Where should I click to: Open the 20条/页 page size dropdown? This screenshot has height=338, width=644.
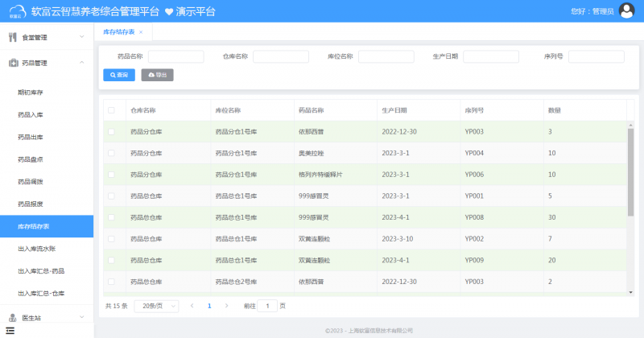(155, 306)
